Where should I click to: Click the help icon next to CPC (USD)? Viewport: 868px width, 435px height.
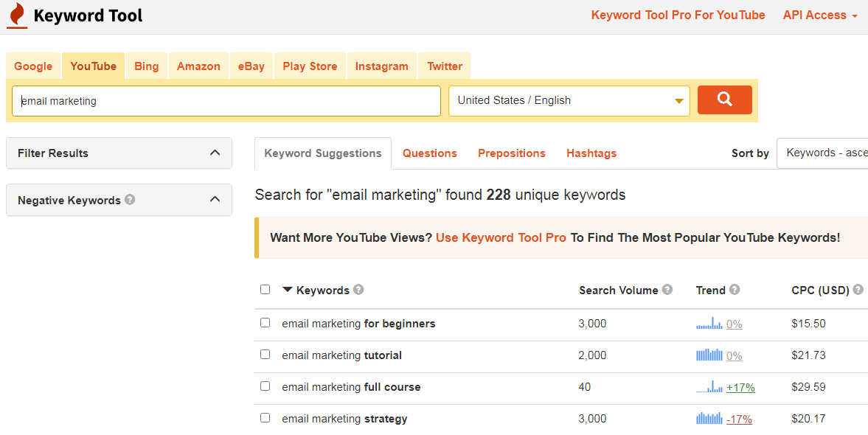coord(858,289)
